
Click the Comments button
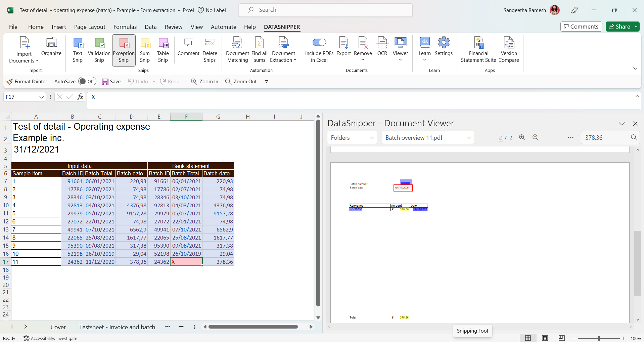(581, 27)
